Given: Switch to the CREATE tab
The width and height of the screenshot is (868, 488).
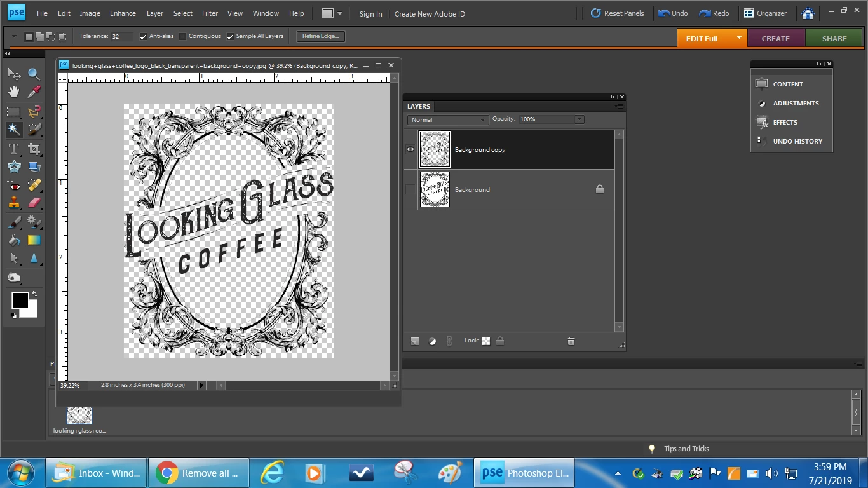Looking at the screenshot, I should (x=776, y=38).
